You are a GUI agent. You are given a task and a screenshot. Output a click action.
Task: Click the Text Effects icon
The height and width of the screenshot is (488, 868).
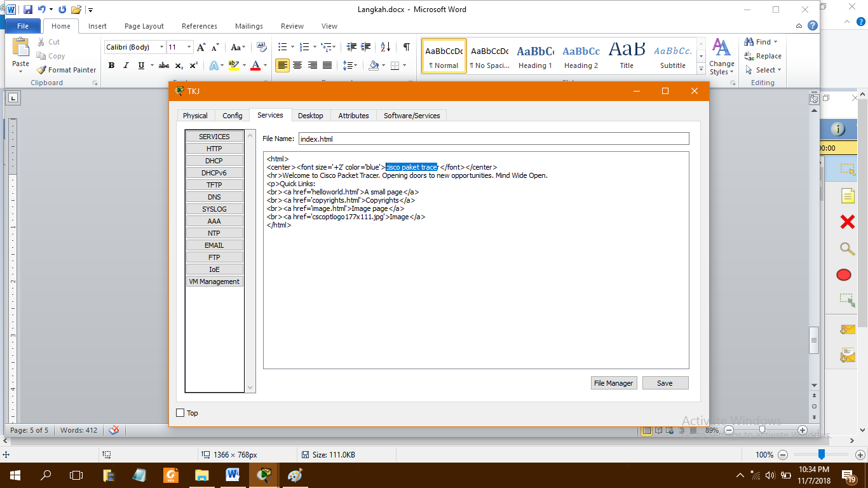pyautogui.click(x=214, y=65)
